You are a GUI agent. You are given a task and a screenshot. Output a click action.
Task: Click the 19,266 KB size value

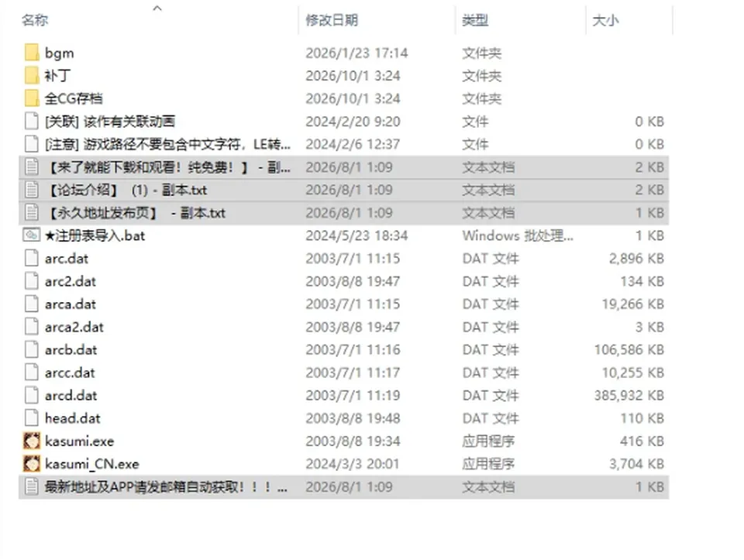(633, 304)
